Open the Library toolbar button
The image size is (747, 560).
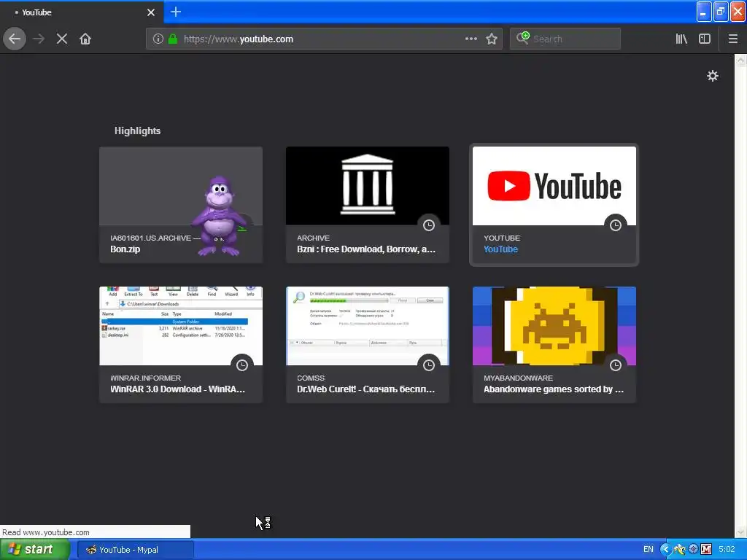coord(681,39)
